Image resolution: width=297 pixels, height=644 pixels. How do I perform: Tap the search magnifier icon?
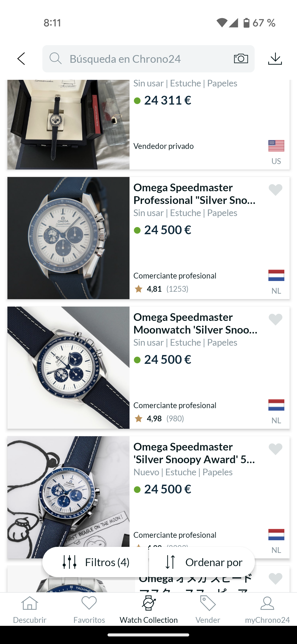point(55,59)
